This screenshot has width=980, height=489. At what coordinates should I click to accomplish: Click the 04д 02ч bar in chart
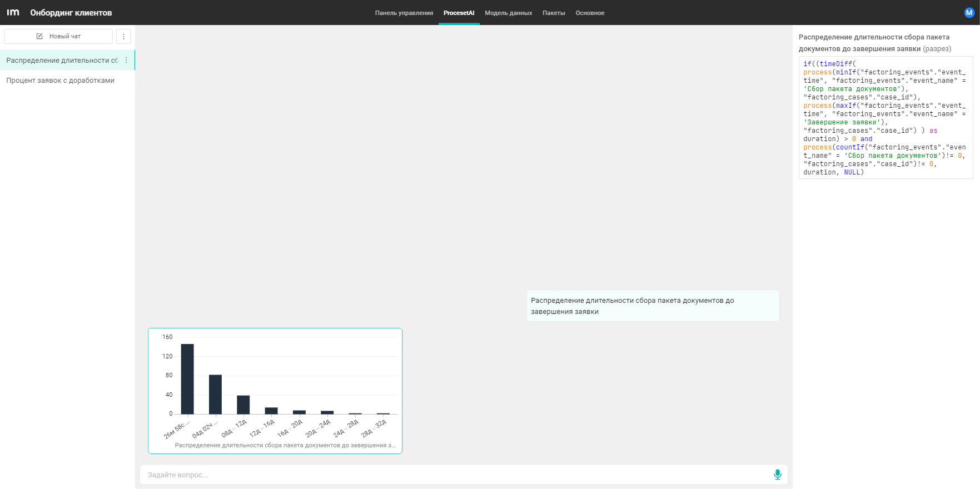(215, 395)
